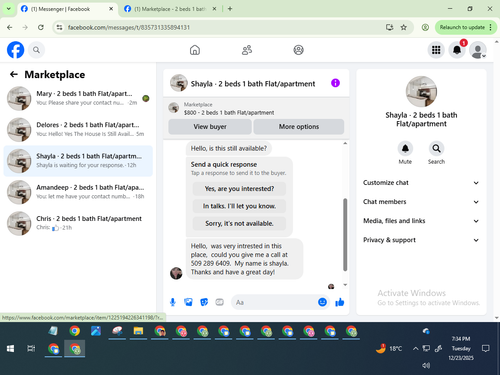Screen dimensions: 500x375
Task: Click the View buyer button
Action: point(210,127)
